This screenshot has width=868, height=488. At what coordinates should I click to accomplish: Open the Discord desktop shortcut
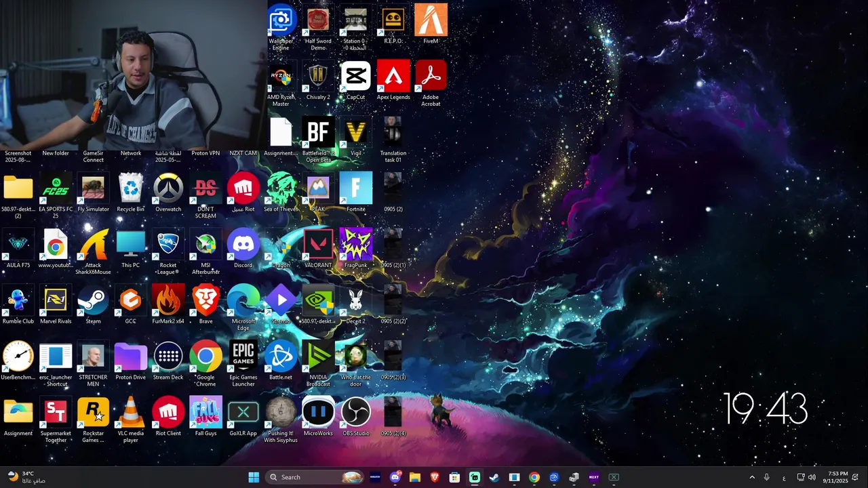pyautogui.click(x=243, y=245)
